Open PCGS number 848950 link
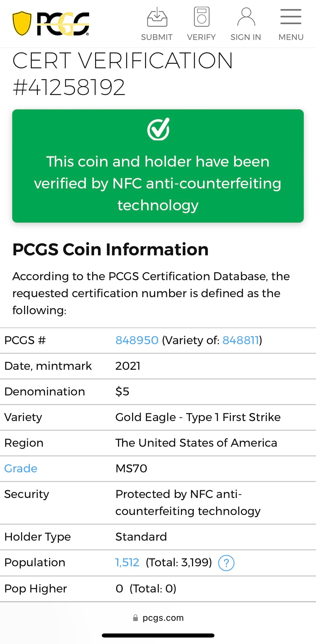 click(136, 340)
